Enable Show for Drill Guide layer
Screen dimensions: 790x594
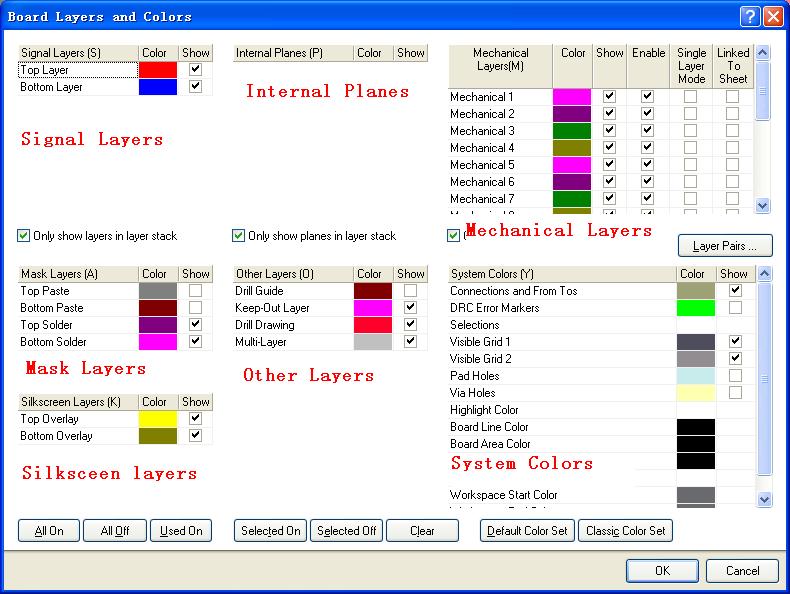coord(411,291)
